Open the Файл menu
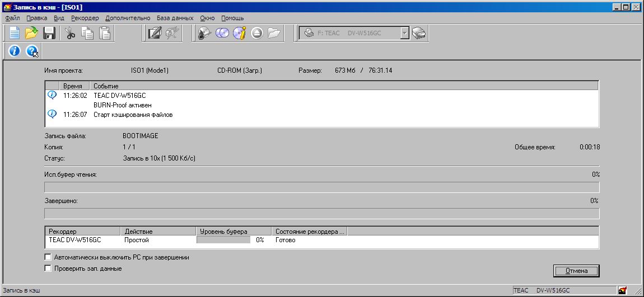The width and height of the screenshot is (644, 297). click(x=12, y=18)
